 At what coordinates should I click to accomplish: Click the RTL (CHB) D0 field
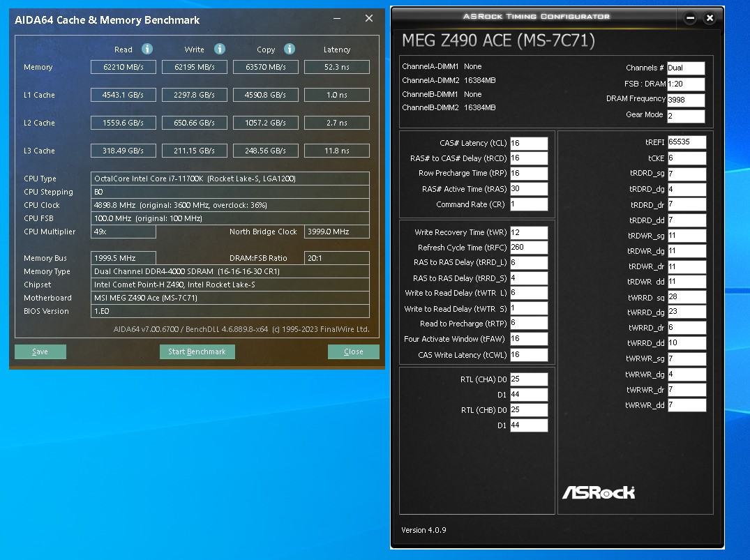pyautogui.click(x=529, y=410)
